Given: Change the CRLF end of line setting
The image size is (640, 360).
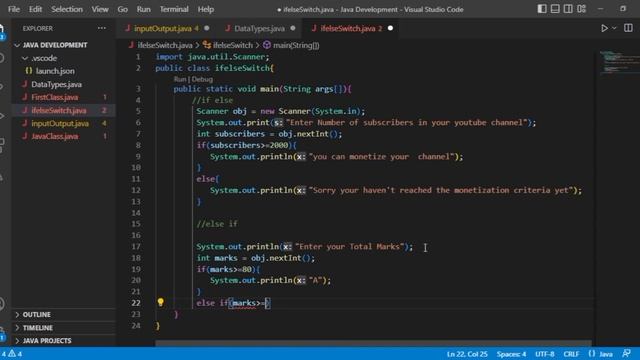Looking at the screenshot, I should [571, 354].
